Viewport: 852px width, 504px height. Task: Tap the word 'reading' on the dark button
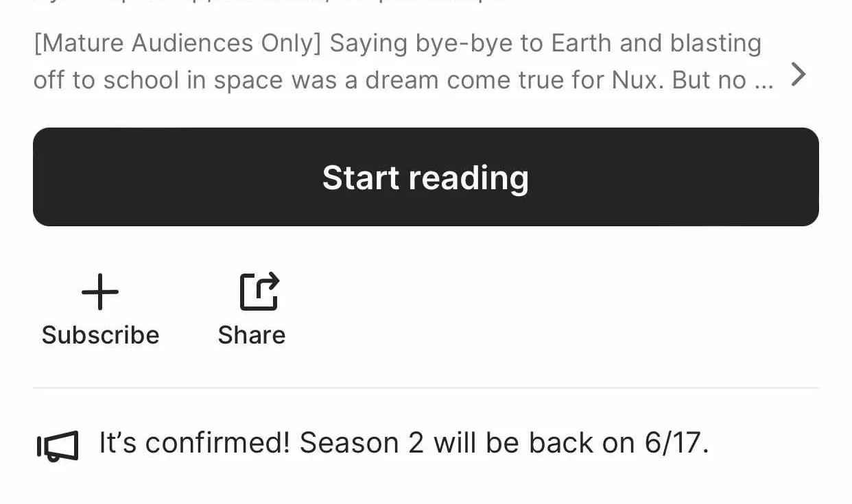[x=469, y=178]
